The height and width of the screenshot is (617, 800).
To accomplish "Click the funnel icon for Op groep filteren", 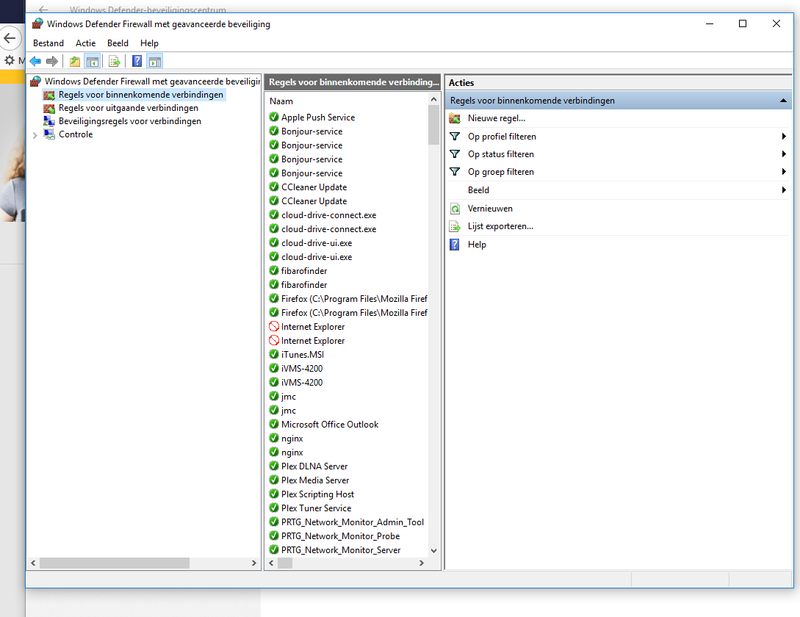I will tap(455, 171).
